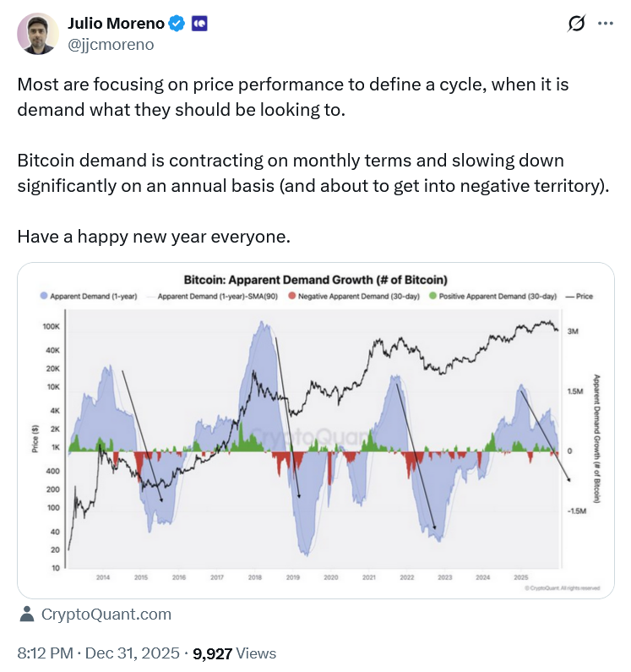631x672 pixels.
Task: Visit the @jjcmoreno handle
Action: click(111, 45)
